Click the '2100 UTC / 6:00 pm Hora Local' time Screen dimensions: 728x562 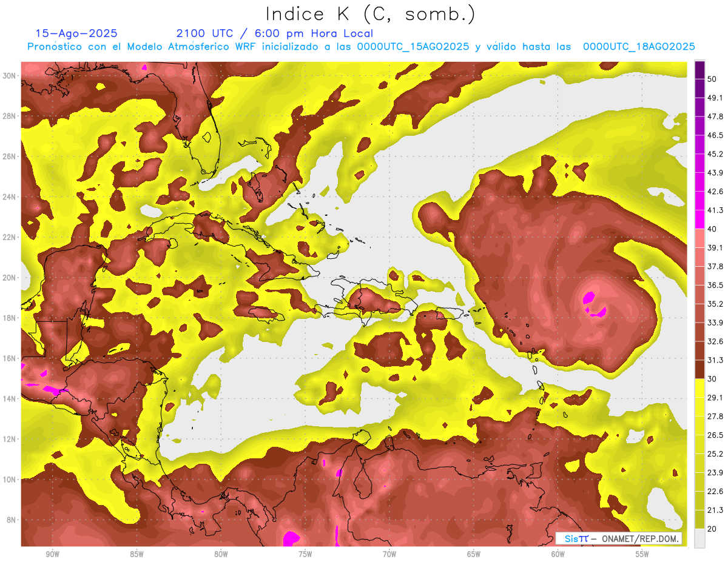click(x=274, y=33)
